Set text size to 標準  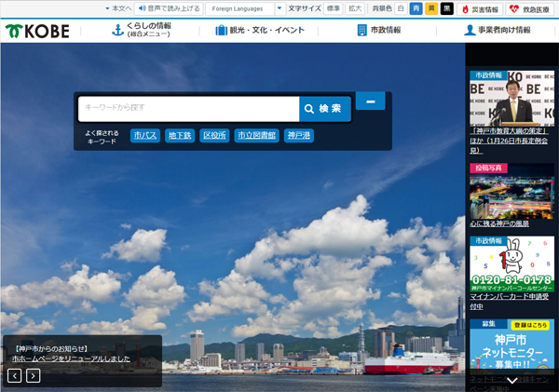tap(333, 8)
